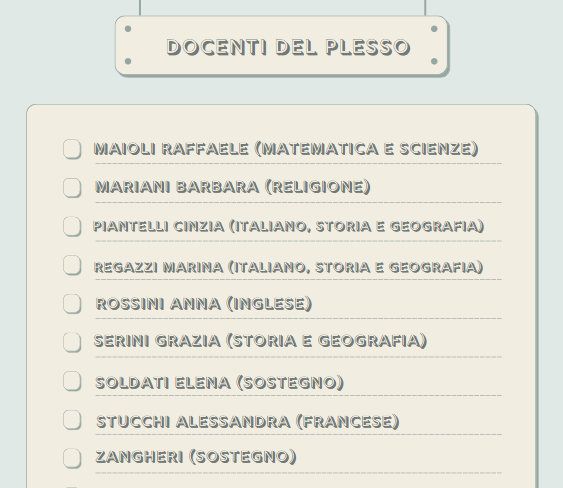Tick the Mariani Barbara checkbox
Screen dimensions: 563x488
point(72,187)
